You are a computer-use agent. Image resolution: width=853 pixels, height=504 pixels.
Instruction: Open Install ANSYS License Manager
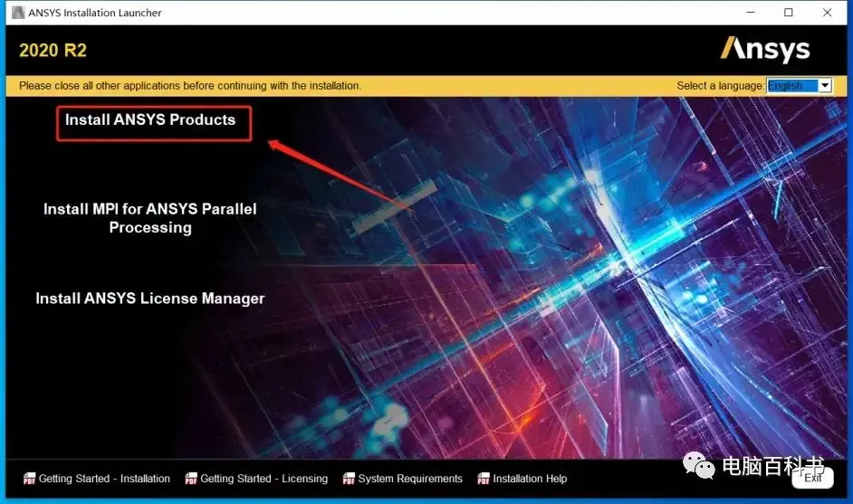(x=150, y=299)
